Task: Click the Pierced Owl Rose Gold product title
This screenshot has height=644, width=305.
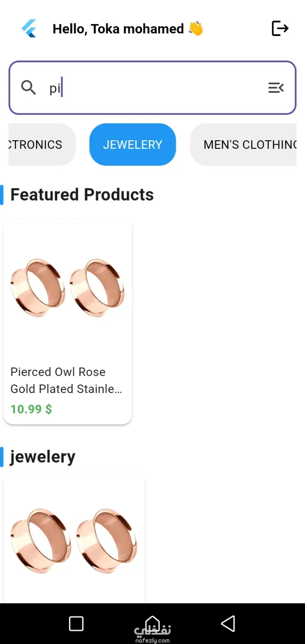Action: (x=66, y=380)
